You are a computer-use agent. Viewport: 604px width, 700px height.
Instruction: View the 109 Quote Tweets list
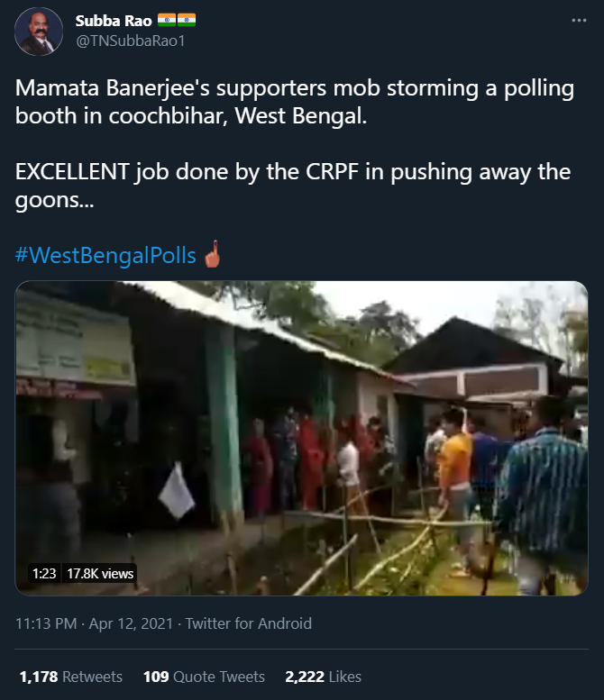point(204,676)
